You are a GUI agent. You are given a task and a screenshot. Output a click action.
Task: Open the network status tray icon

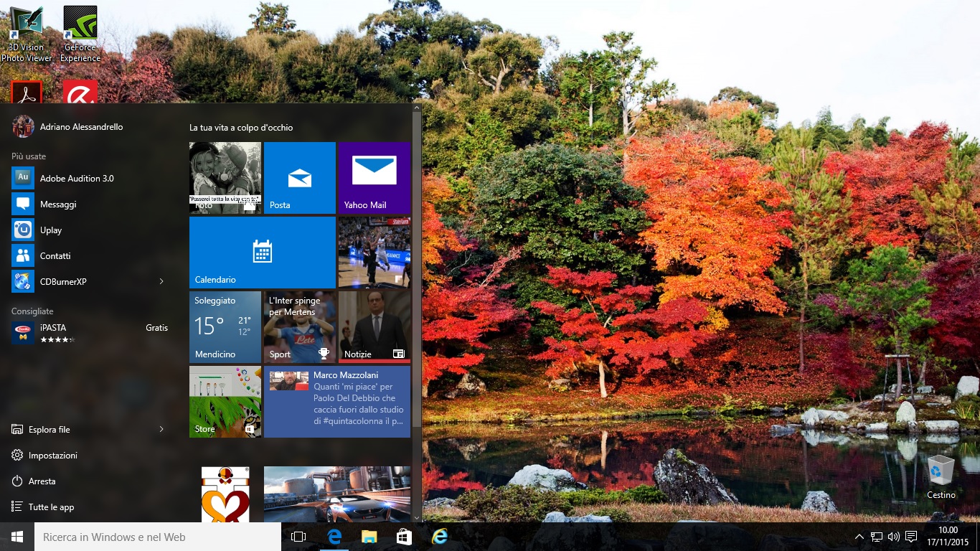click(877, 537)
